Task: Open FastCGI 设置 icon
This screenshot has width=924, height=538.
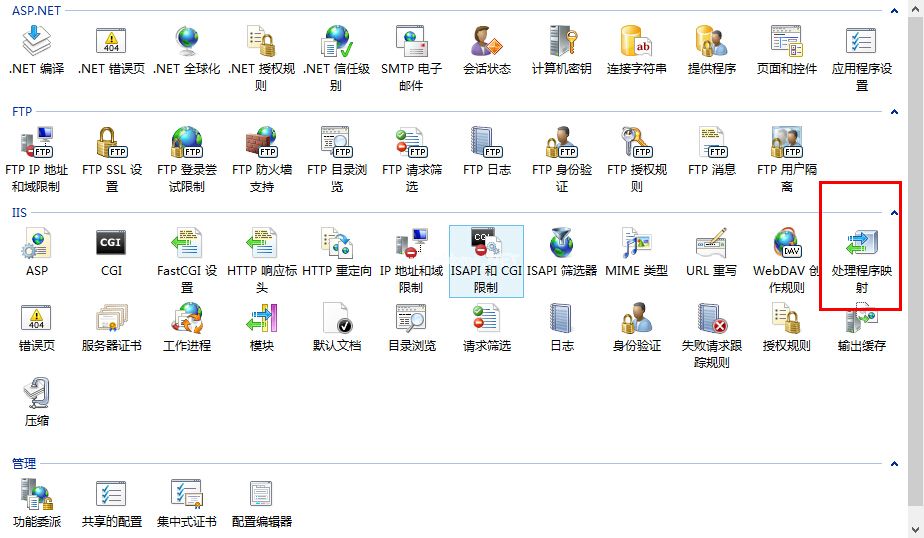Action: pyautogui.click(x=187, y=245)
